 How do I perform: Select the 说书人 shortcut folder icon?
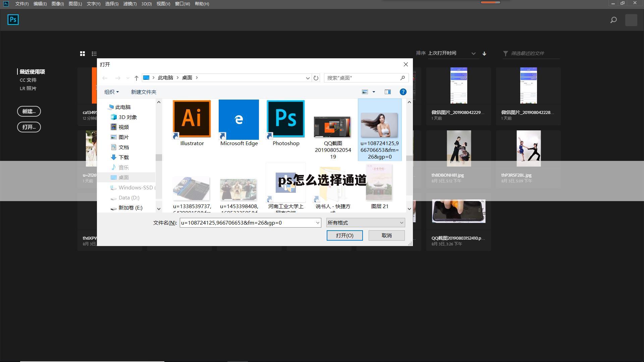pyautogui.click(x=333, y=184)
